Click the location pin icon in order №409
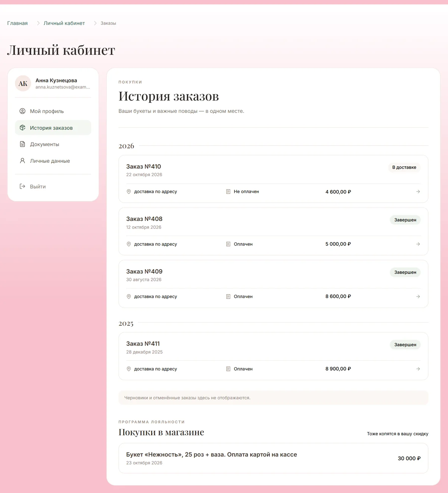The image size is (448, 493). point(129,296)
